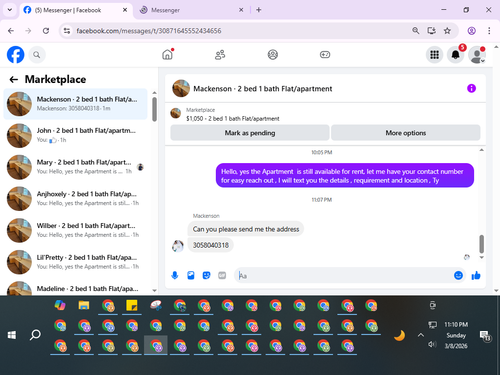Viewport: 500px width, 375px height.
Task: Open the Friends icon in top navigation
Action: click(220, 54)
